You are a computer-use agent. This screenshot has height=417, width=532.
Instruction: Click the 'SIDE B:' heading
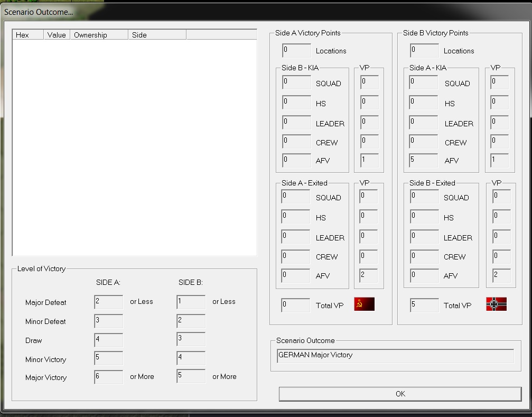tap(191, 282)
